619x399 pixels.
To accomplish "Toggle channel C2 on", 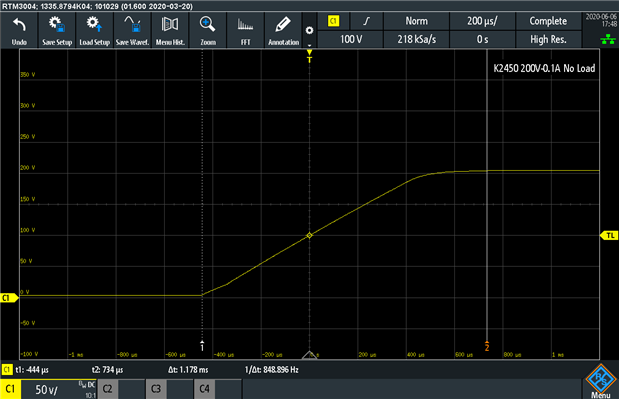I will click(107, 389).
